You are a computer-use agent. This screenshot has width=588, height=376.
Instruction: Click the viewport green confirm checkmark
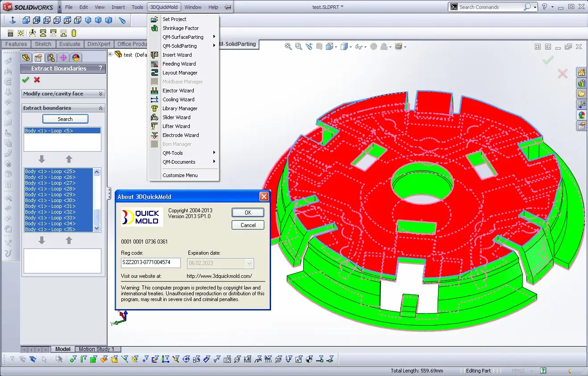click(548, 60)
